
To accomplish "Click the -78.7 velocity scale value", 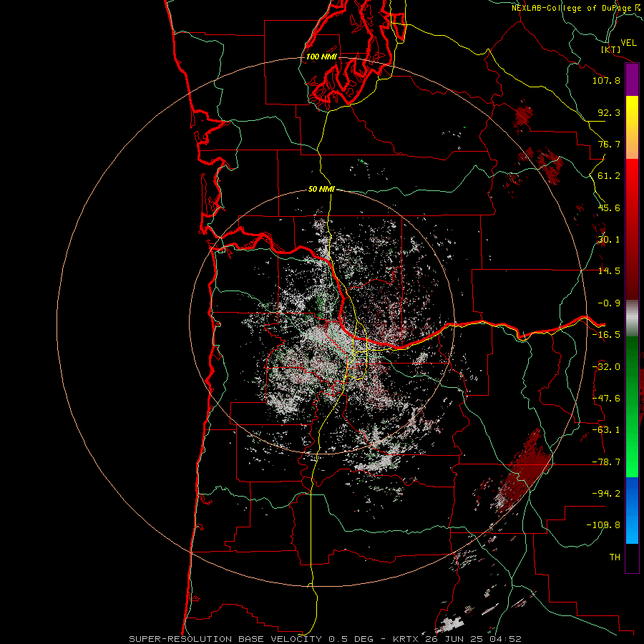I will coord(606,462).
